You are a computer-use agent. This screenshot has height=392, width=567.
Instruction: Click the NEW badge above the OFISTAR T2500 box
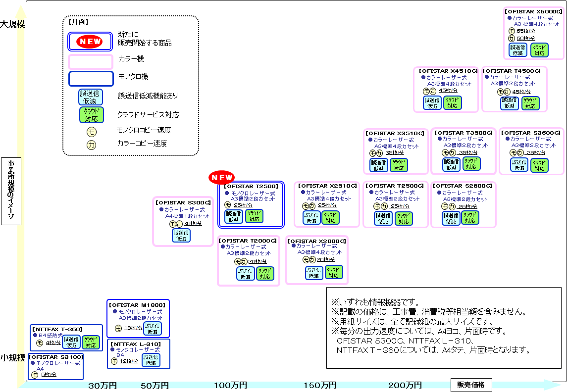click(221, 177)
